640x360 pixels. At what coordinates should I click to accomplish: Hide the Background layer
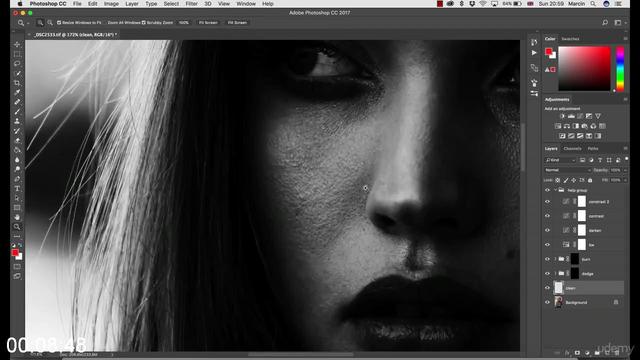[x=547, y=302]
